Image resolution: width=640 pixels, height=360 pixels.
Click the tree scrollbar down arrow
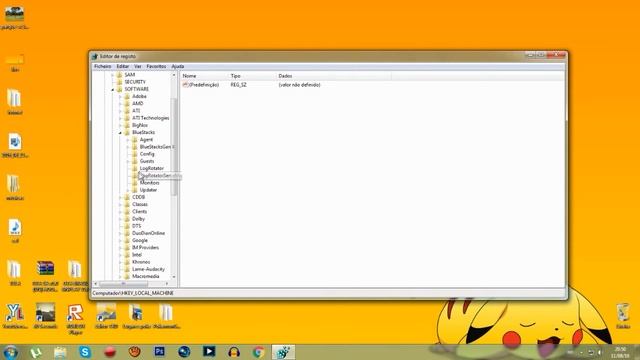[x=174, y=277]
